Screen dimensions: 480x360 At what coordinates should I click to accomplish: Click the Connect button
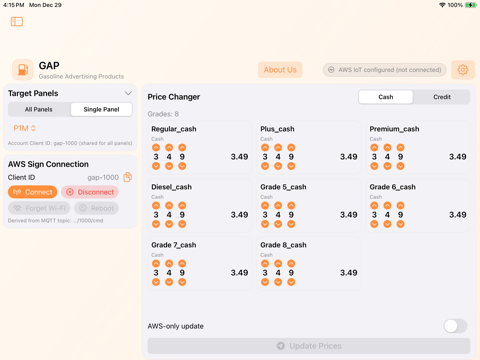click(33, 192)
